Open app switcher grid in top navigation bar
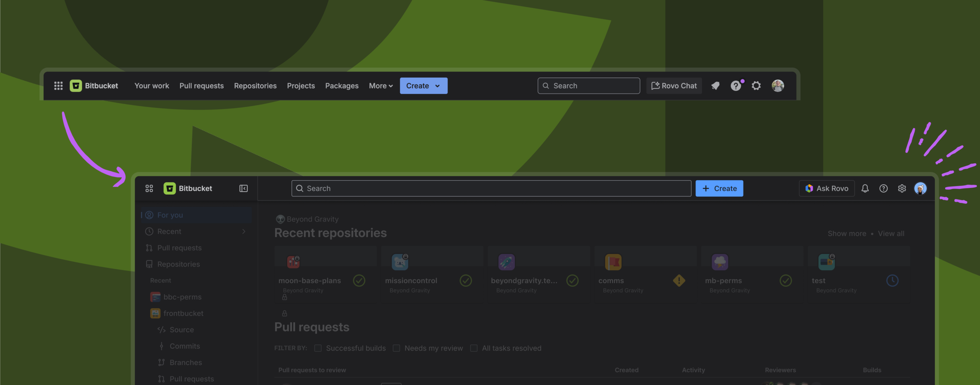The image size is (980, 385). point(58,86)
